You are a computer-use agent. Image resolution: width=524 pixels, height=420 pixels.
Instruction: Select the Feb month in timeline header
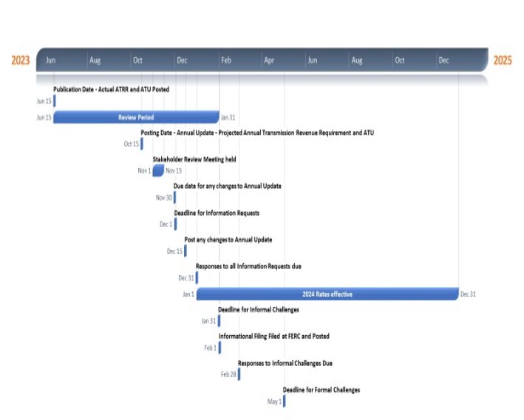tap(226, 60)
